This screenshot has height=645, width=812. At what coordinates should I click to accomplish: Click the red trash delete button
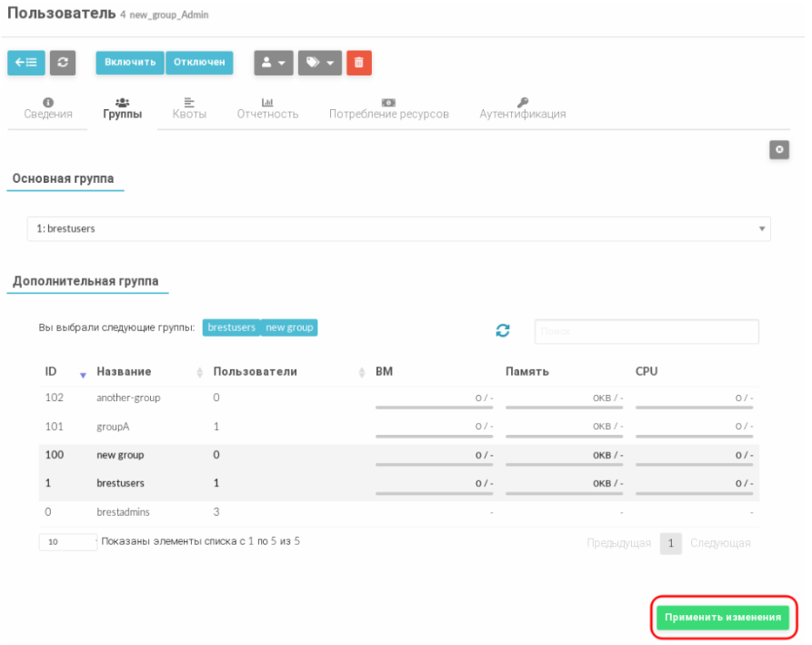coord(359,63)
